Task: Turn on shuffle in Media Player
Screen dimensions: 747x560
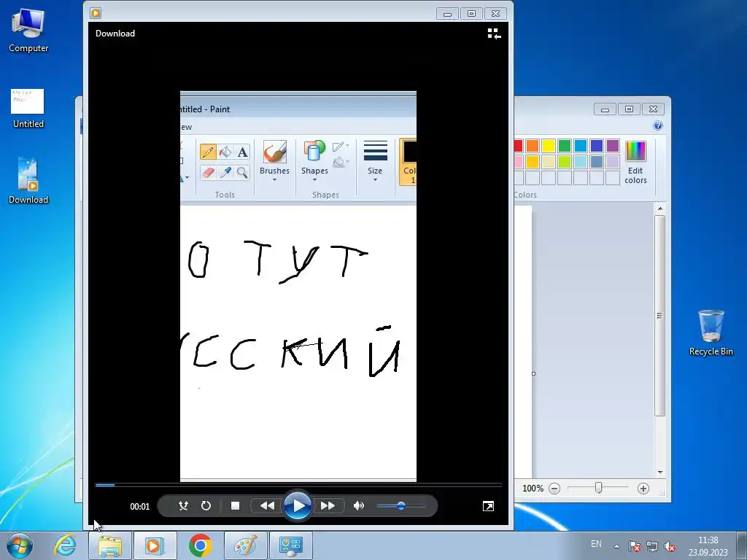Action: [x=183, y=506]
